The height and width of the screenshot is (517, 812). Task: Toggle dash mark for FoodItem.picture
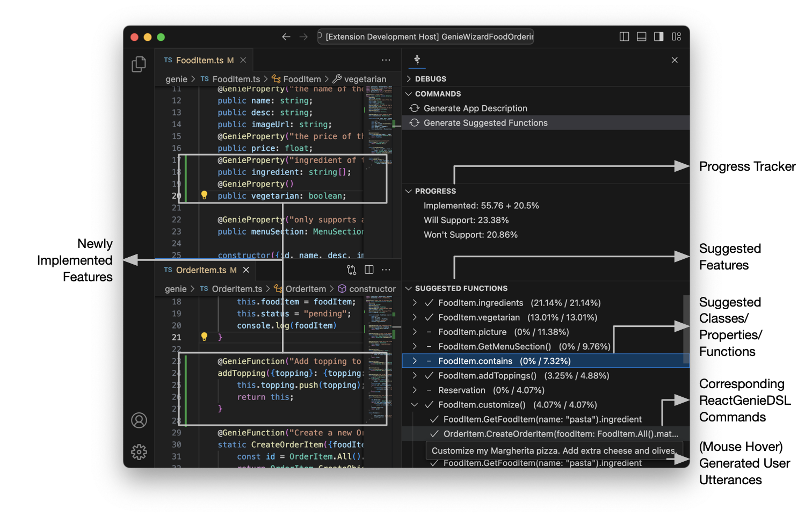point(429,332)
